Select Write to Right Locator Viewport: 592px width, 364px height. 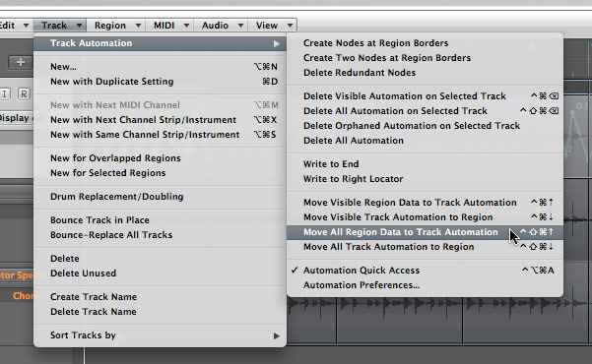point(425,179)
